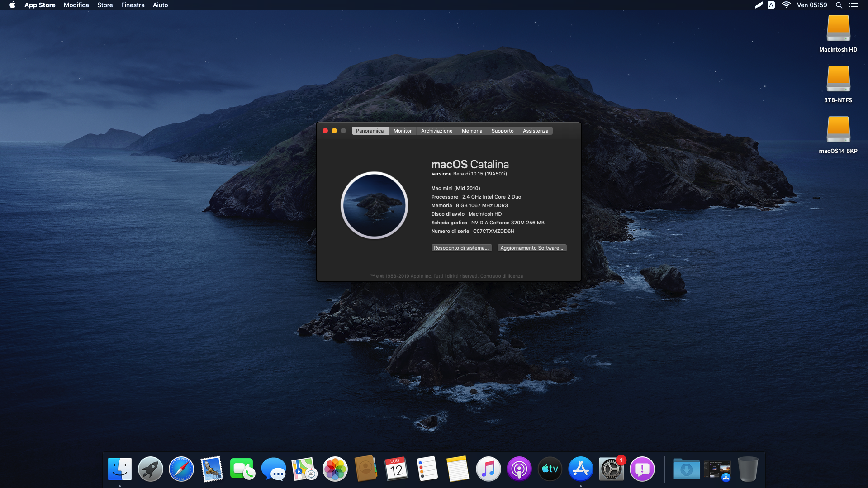Open Safari from the Dock
The height and width of the screenshot is (488, 868).
(x=181, y=469)
